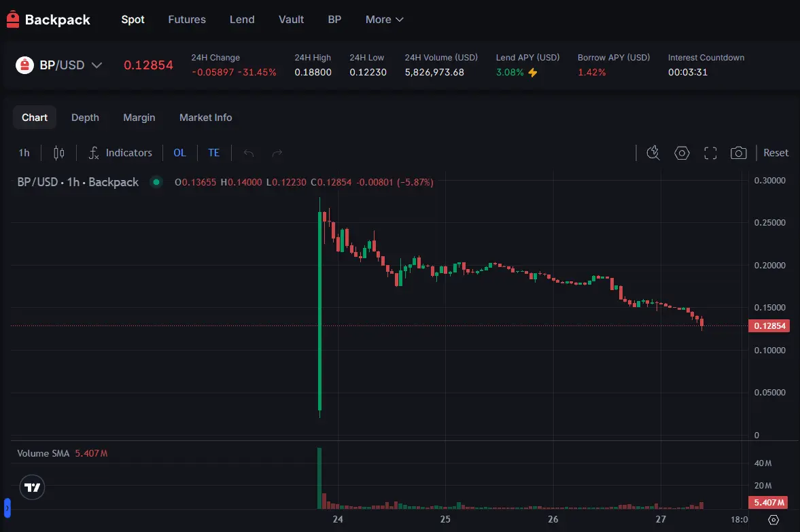Click the 24H Low value 0.12230
Image resolution: width=800 pixels, height=532 pixels.
click(x=368, y=73)
